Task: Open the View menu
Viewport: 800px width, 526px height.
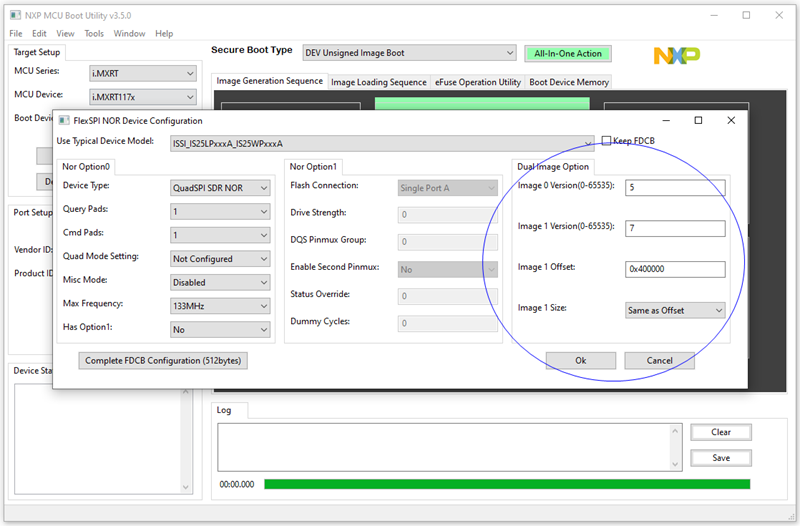Action: pyautogui.click(x=65, y=34)
